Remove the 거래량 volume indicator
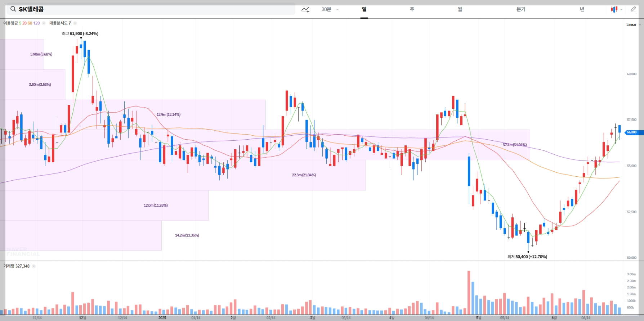 pos(33,266)
